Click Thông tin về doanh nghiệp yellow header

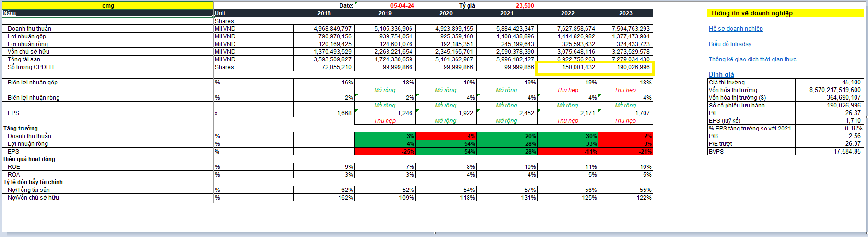coord(785,13)
